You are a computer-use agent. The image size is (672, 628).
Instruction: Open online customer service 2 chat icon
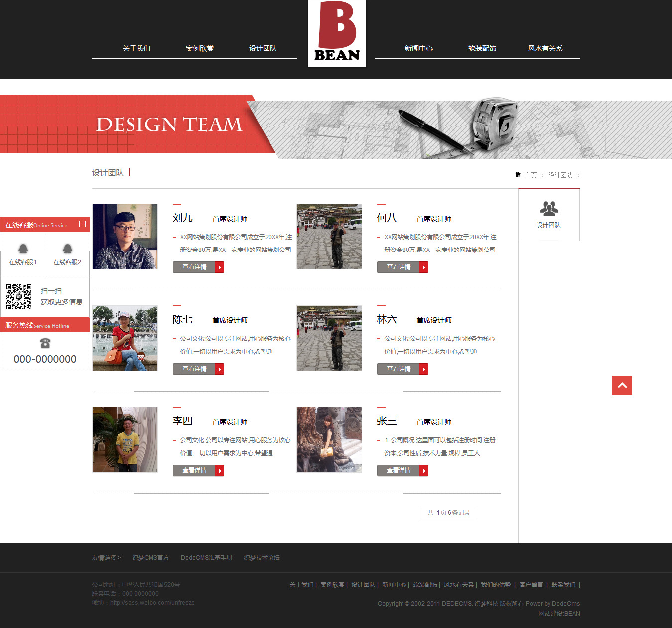click(67, 249)
